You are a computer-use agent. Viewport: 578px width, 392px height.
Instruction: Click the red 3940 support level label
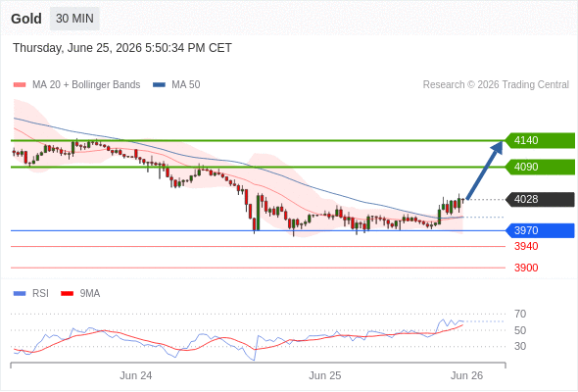526,246
